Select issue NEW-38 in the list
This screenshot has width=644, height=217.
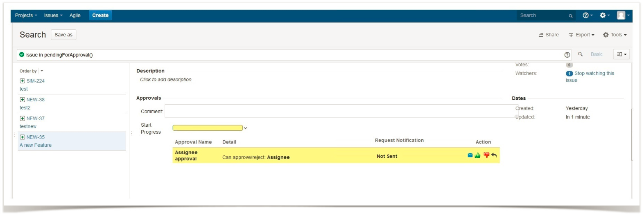pos(36,100)
